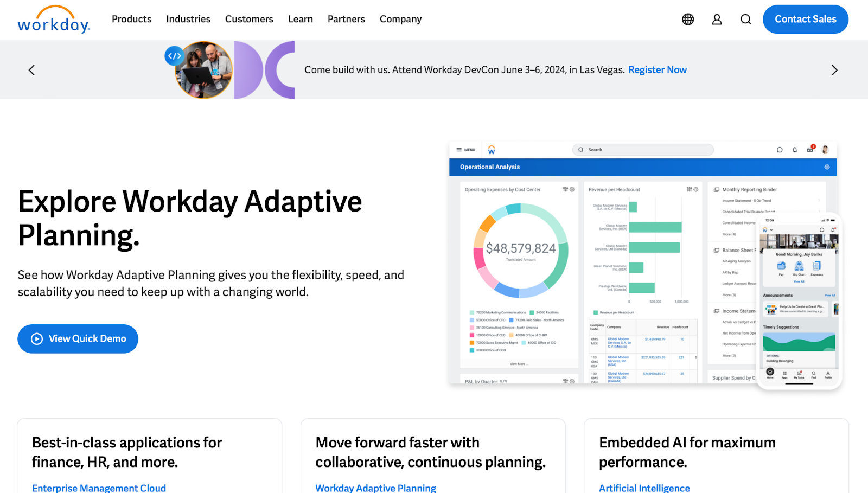Open Org Chart from the mobile quick actions
Image resolution: width=868 pixels, height=493 pixels.
pos(799,267)
